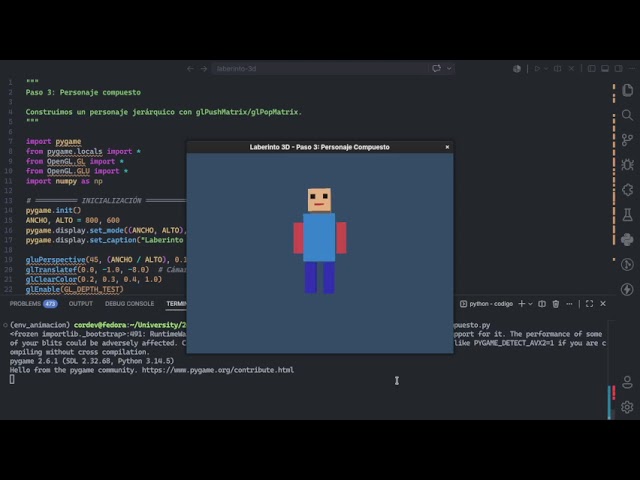Open terminal panel more actions menu
Screen dimensions: 640x480
569,304
